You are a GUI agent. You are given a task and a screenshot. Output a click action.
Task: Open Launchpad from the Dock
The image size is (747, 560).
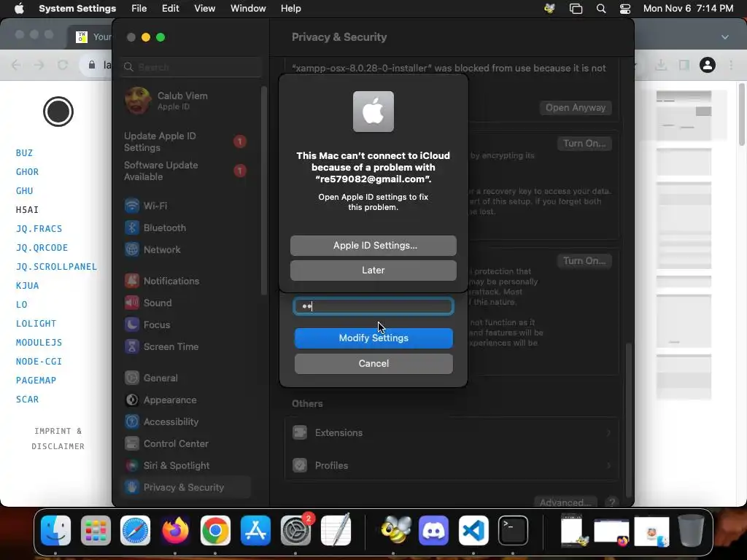(x=96, y=530)
